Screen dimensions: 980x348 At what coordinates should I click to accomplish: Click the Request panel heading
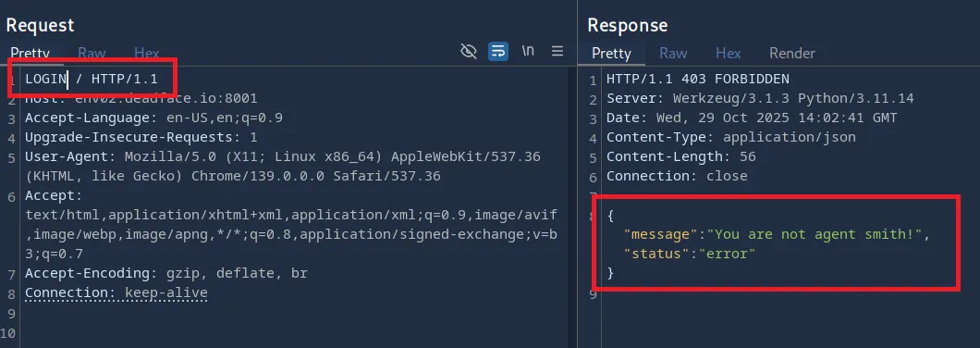click(40, 25)
